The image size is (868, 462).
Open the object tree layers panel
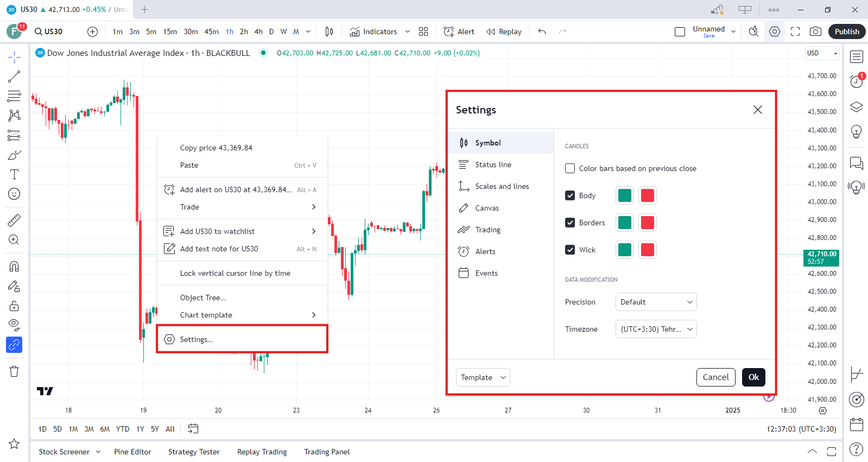(857, 106)
